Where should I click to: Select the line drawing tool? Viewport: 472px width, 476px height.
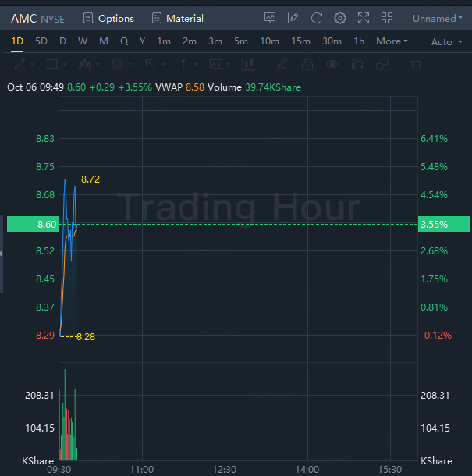coord(21,65)
